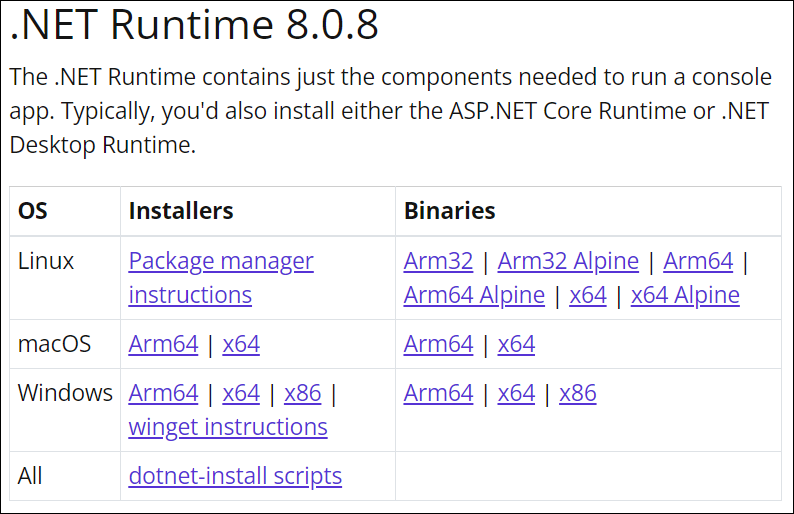Download macOS Arm64 binaries
The image size is (794, 514).
(x=438, y=345)
